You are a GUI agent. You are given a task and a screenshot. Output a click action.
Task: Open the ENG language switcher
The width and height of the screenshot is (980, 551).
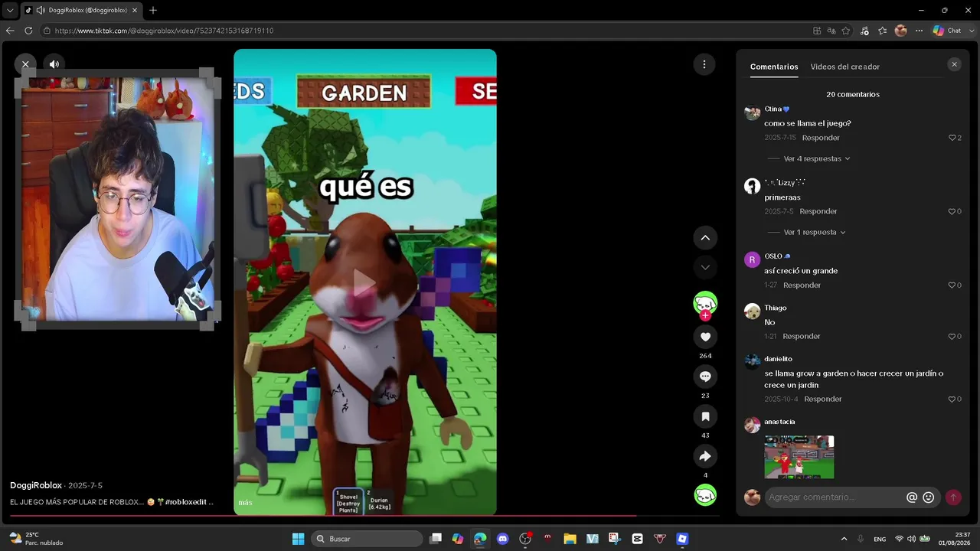[x=880, y=539]
